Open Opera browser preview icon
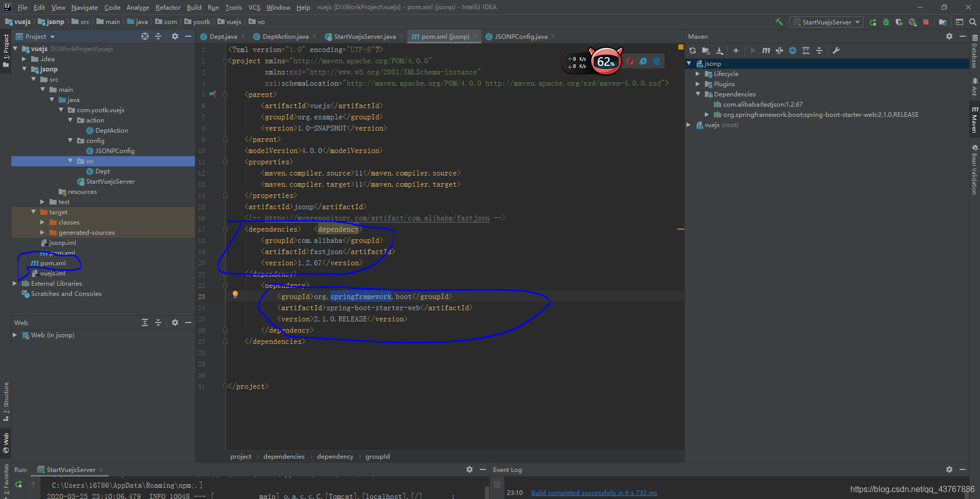The width and height of the screenshot is (980, 499). point(630,61)
